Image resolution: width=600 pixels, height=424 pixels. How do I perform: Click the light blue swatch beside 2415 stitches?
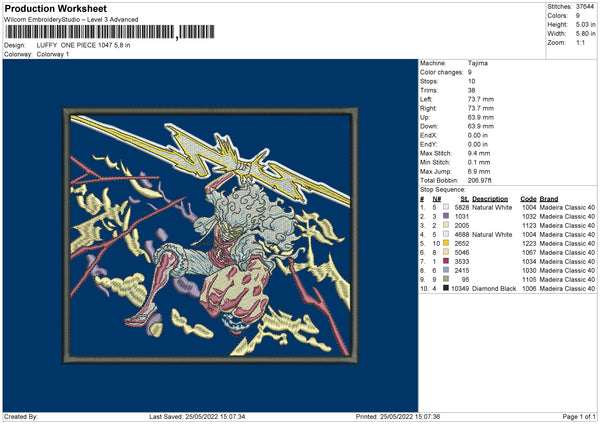(x=446, y=270)
